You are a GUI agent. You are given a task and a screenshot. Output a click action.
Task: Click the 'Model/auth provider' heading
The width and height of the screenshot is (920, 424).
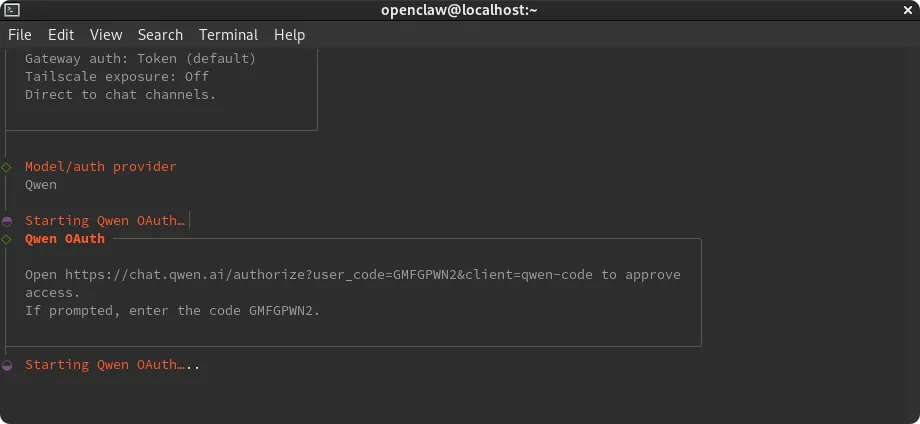(x=100, y=167)
